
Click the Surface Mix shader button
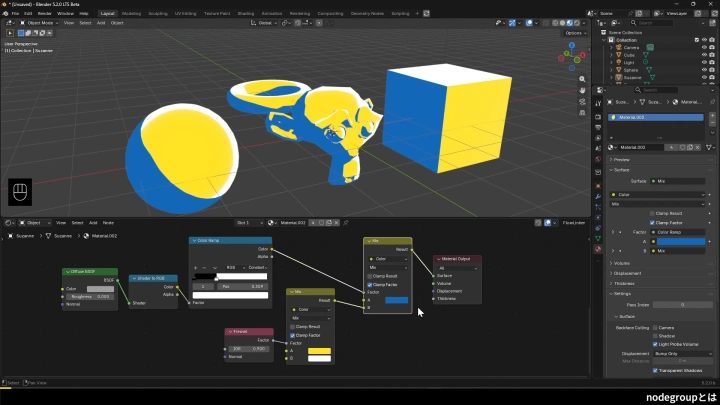(x=678, y=181)
